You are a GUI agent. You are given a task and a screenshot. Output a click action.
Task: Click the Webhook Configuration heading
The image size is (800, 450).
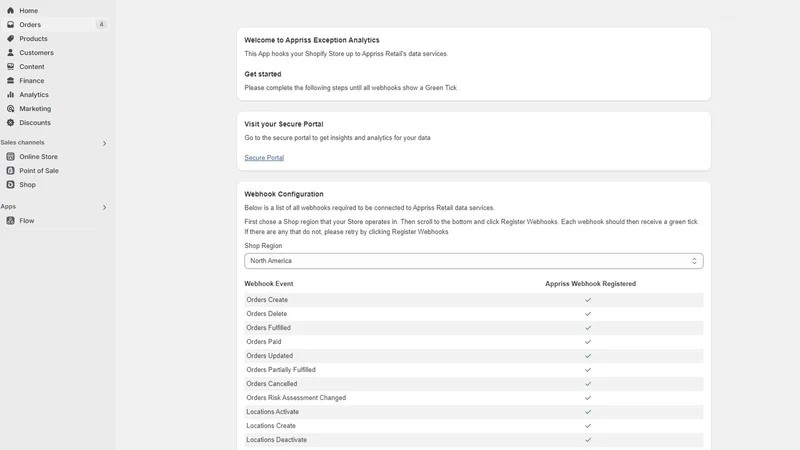coord(284,194)
